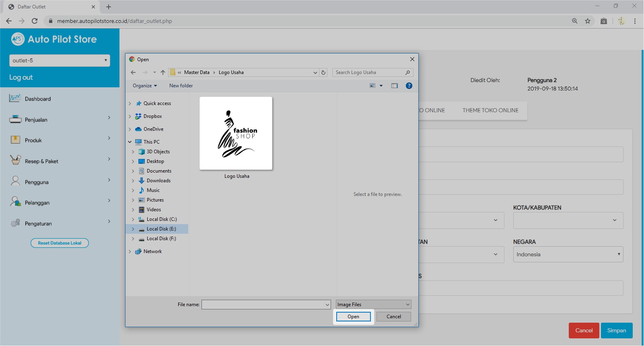644x346 pixels.
Task: Click the refresh icon in the file dialog address bar
Action: pyautogui.click(x=323, y=72)
